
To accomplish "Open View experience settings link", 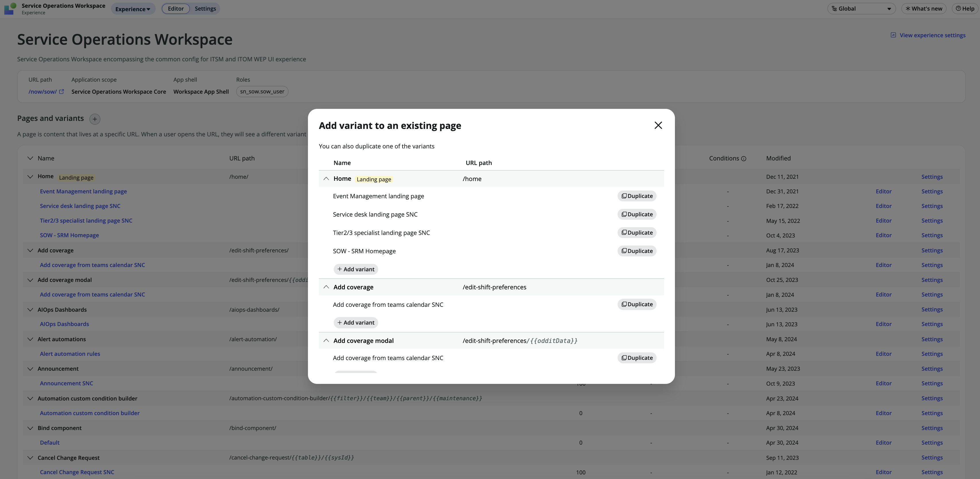I will point(928,35).
